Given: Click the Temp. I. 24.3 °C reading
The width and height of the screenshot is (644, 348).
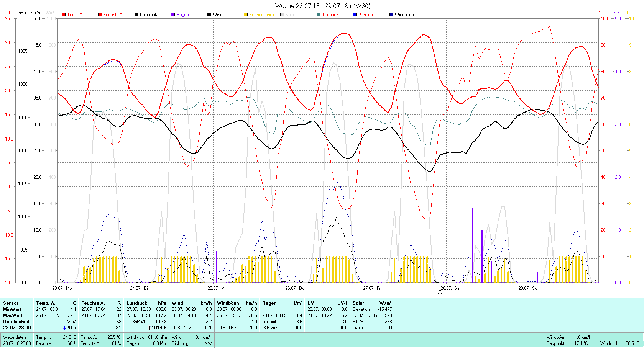Looking at the screenshot, I should point(56,337).
